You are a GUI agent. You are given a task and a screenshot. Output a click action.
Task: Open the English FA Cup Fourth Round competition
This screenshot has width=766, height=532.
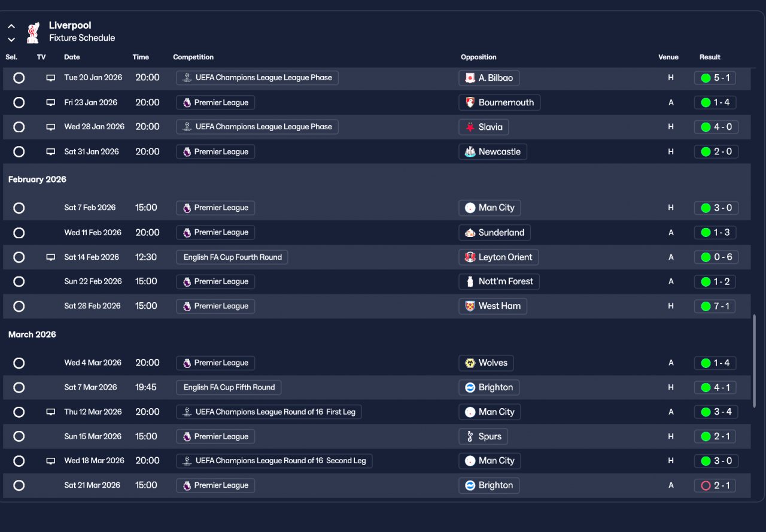(x=232, y=257)
